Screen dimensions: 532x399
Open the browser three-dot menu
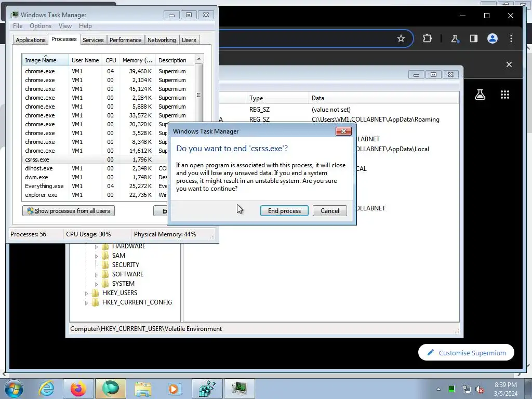[x=511, y=38]
